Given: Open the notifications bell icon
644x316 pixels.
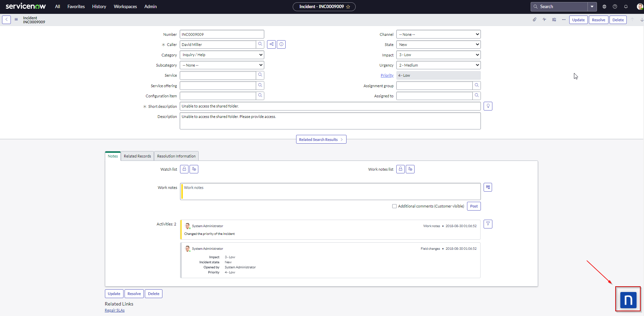Looking at the screenshot, I should [x=626, y=6].
